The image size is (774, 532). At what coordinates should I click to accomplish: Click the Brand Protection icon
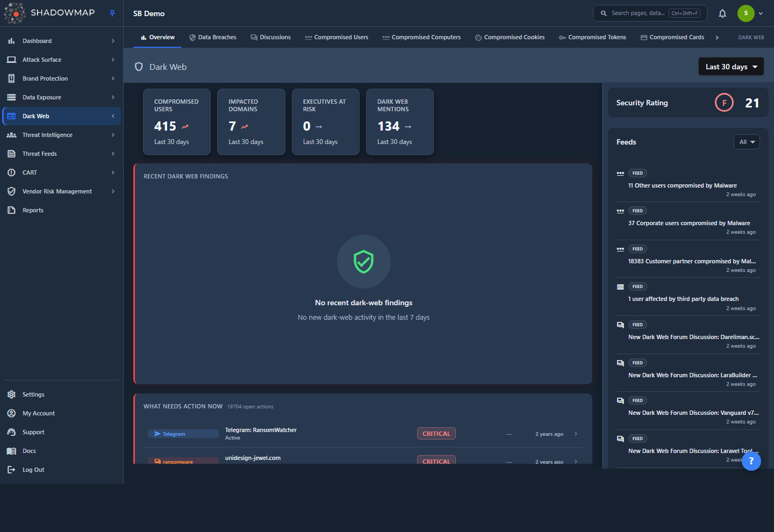11,78
